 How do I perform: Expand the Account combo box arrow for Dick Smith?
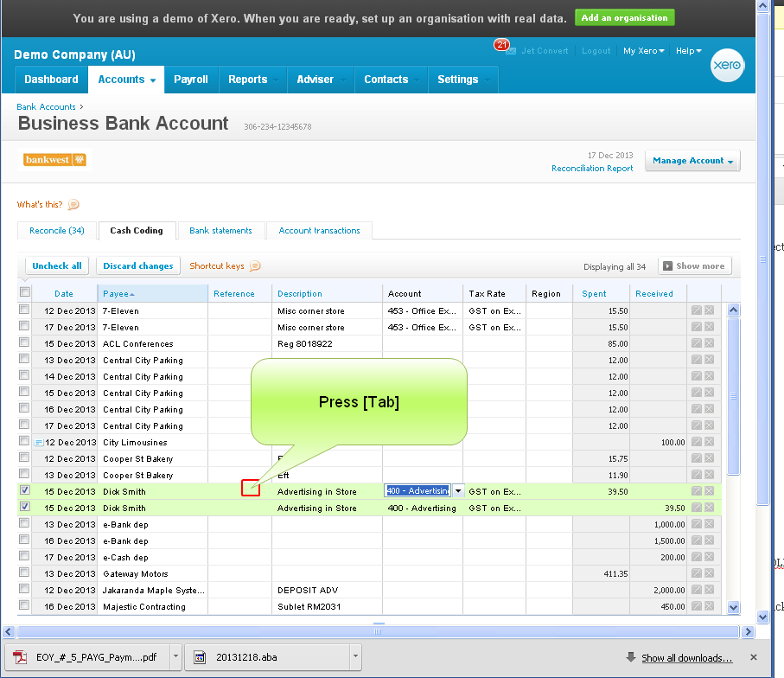pos(457,491)
